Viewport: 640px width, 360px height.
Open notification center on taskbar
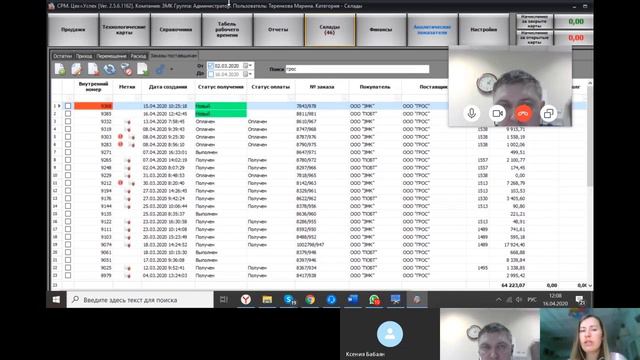[x=580, y=300]
